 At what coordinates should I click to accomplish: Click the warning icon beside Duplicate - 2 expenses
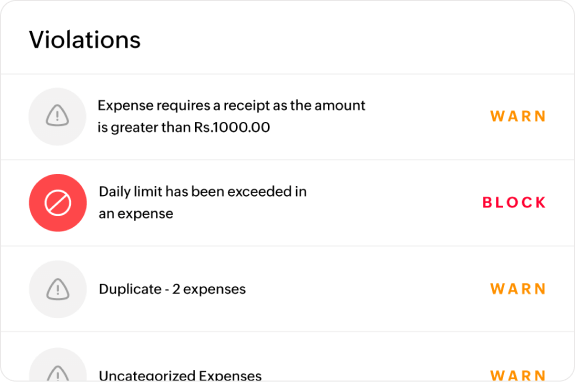(x=58, y=289)
